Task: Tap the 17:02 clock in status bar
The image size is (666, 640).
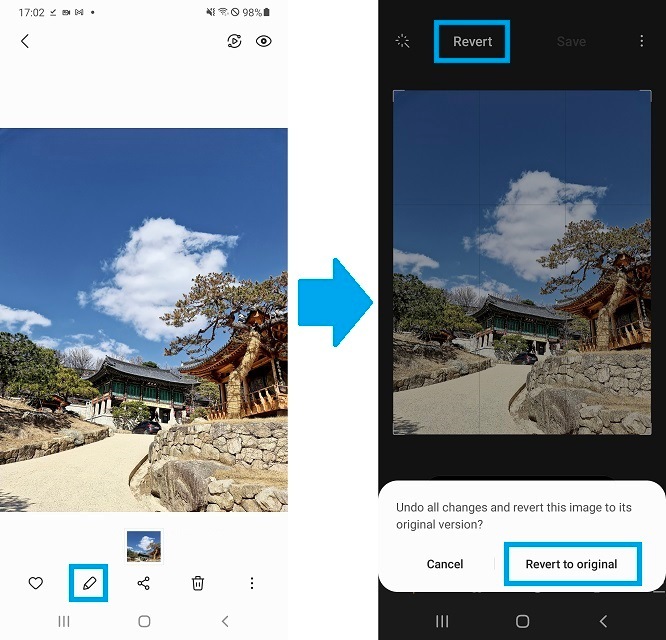Action: click(31, 12)
